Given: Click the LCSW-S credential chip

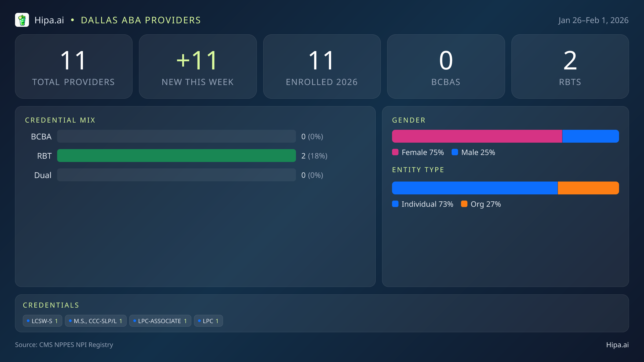Looking at the screenshot, I should click(x=42, y=321).
